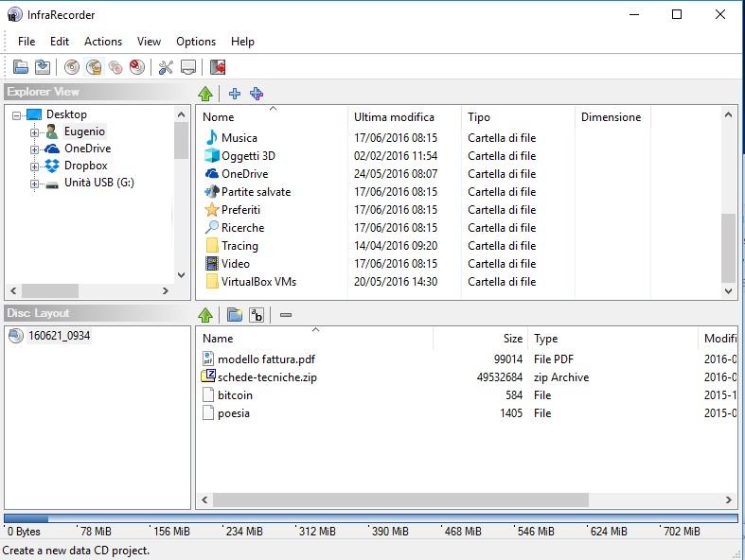Click scroll-down arrow in the tree view
The image size is (745, 560).
tap(181, 275)
